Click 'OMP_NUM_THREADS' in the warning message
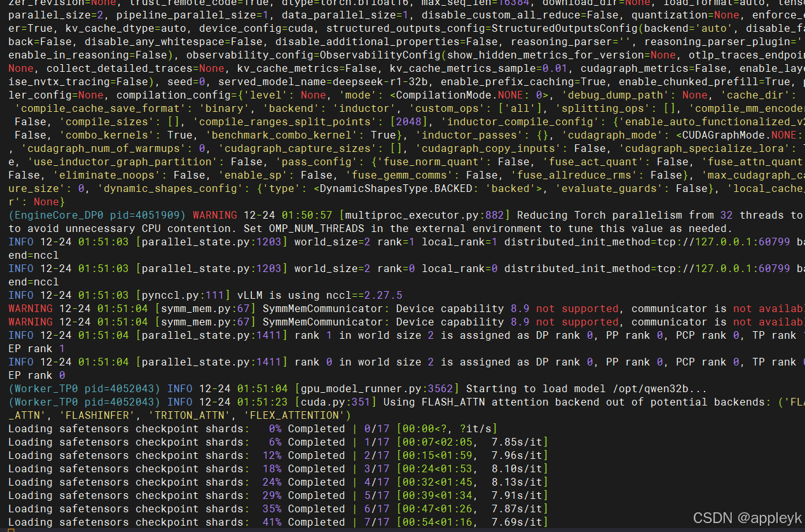The width and height of the screenshot is (805, 532). [x=316, y=228]
